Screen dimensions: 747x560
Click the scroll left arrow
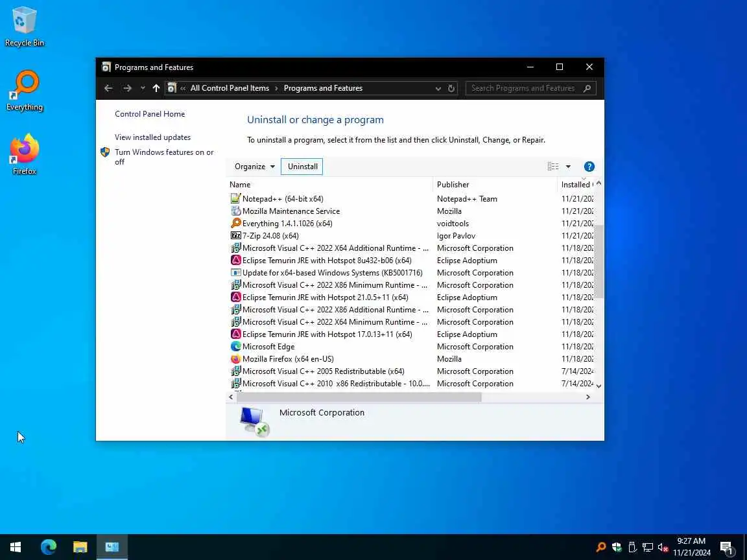coord(231,397)
